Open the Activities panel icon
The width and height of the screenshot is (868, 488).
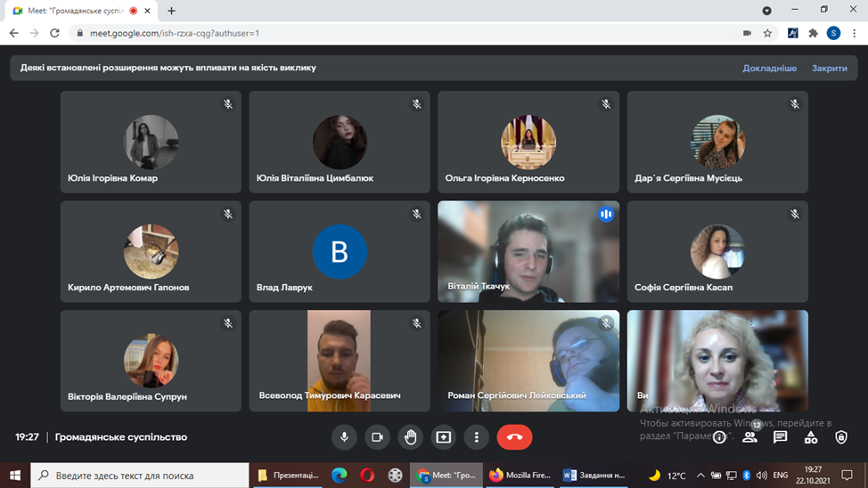810,437
